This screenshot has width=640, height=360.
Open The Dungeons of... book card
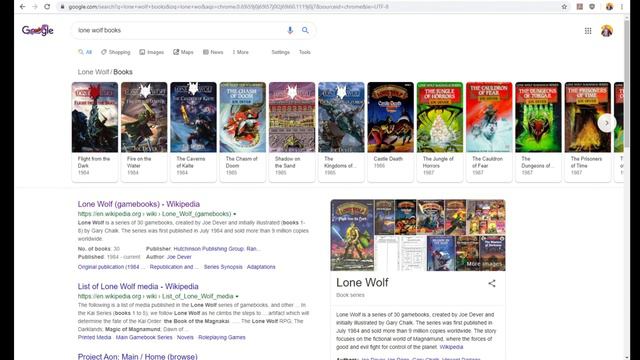538,131
